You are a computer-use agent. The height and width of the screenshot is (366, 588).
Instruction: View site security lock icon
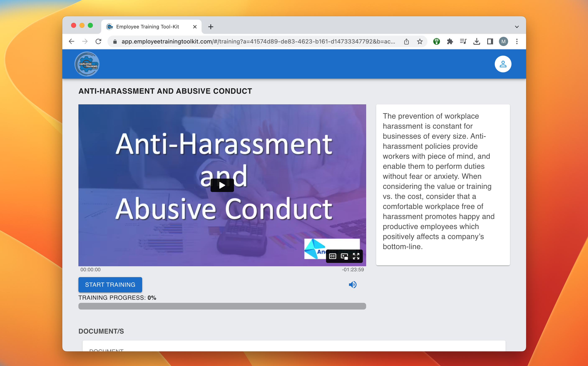tap(115, 41)
